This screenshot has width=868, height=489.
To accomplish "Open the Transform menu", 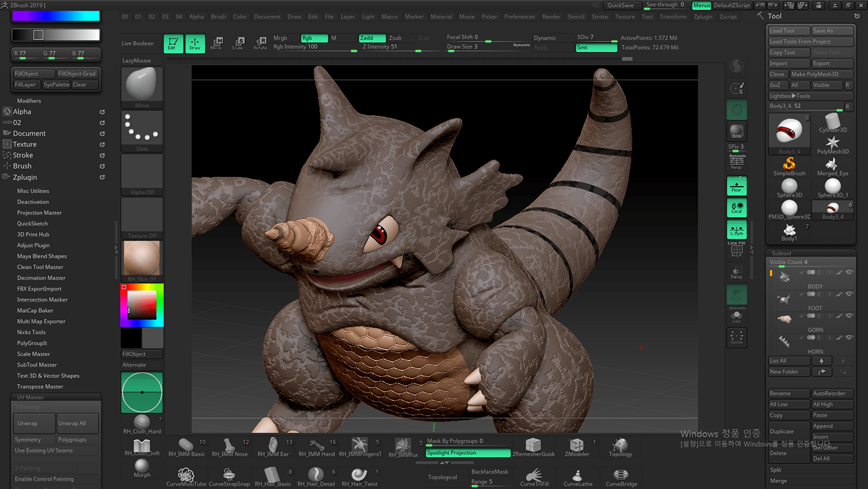I will coord(673,17).
